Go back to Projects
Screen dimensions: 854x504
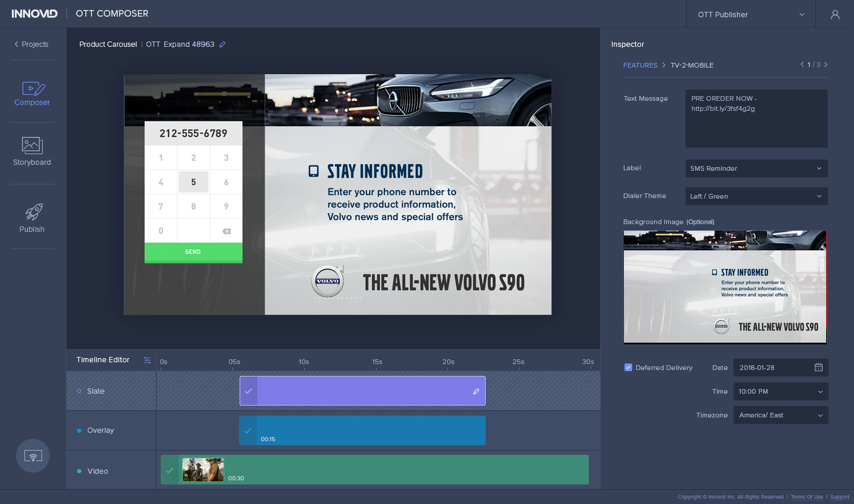(31, 44)
